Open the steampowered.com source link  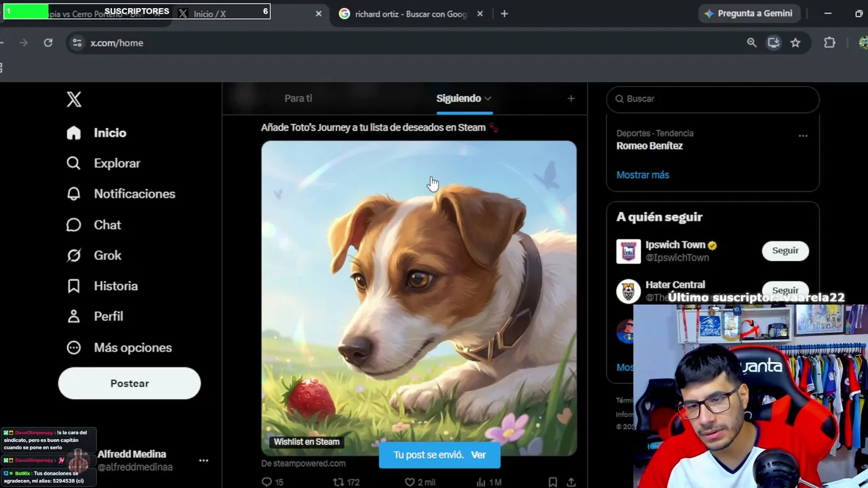303,464
